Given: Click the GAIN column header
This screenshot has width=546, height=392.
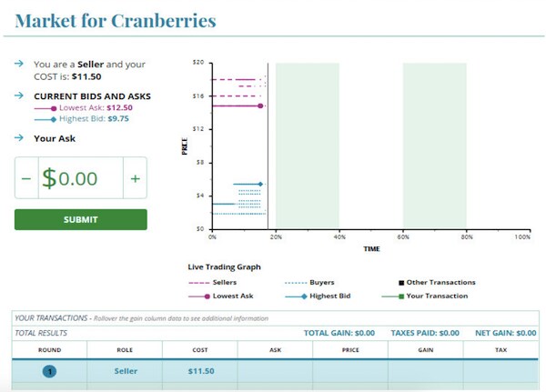Looking at the screenshot, I should tap(425, 349).
